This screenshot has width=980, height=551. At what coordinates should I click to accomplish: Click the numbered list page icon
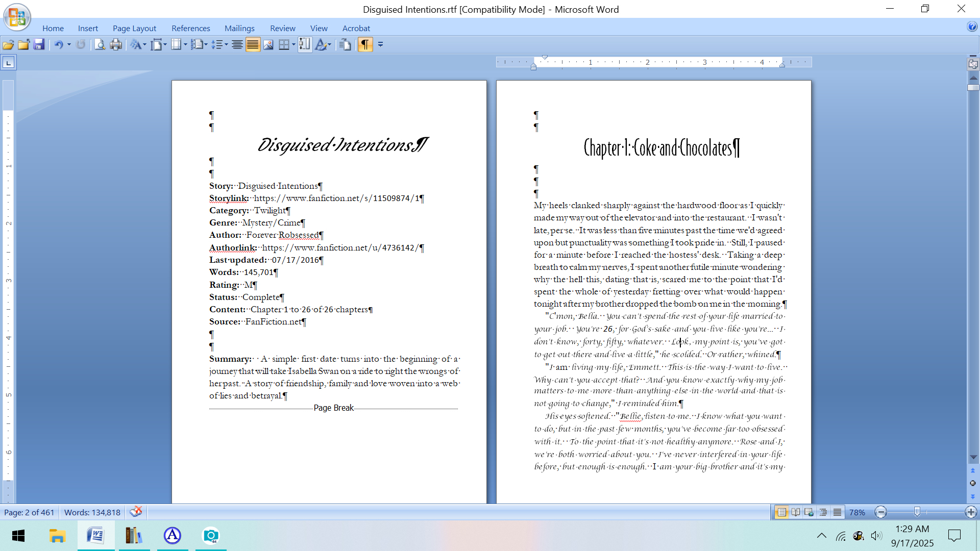197,45
